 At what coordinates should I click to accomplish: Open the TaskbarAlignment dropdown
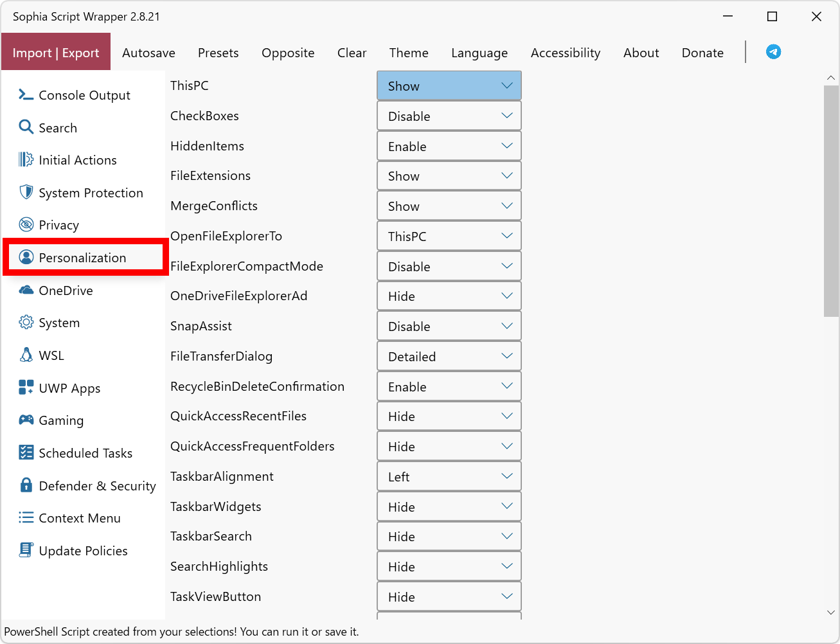click(x=449, y=477)
